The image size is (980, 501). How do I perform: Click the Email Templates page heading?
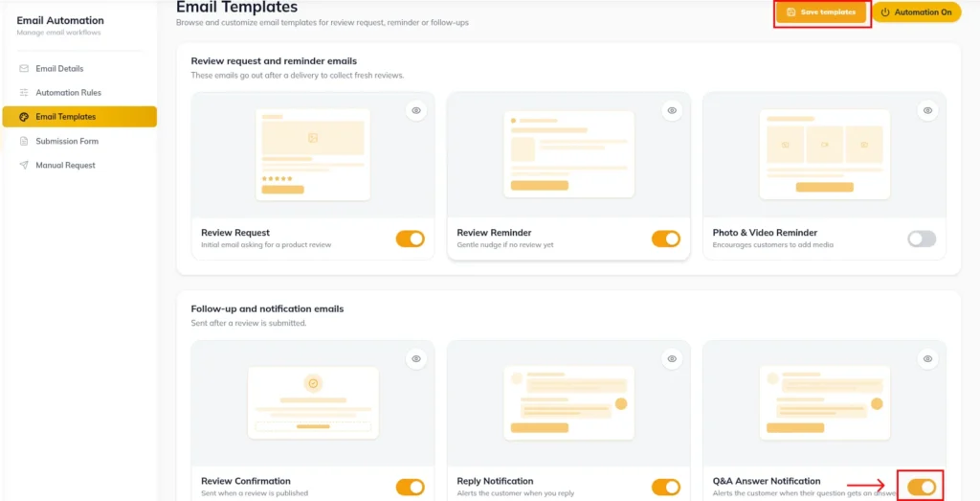pyautogui.click(x=237, y=8)
